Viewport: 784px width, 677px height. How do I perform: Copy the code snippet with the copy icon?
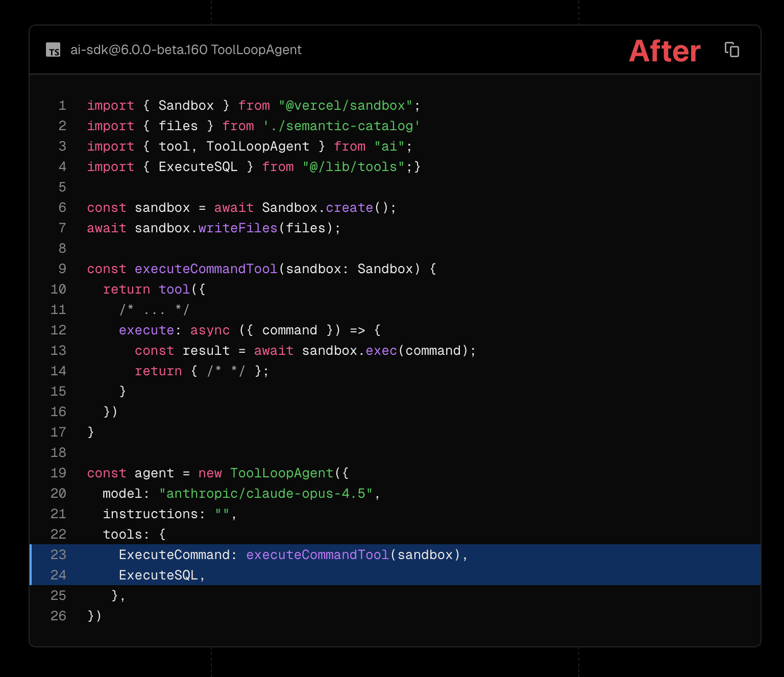(x=731, y=50)
